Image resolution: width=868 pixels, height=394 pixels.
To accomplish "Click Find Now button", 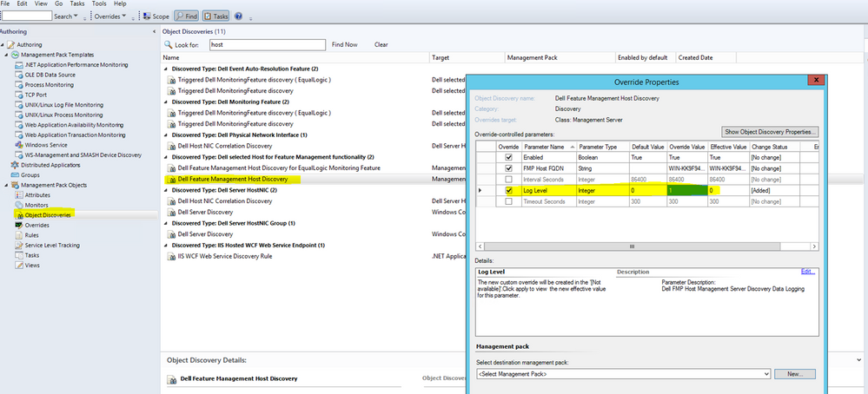I will [x=344, y=45].
